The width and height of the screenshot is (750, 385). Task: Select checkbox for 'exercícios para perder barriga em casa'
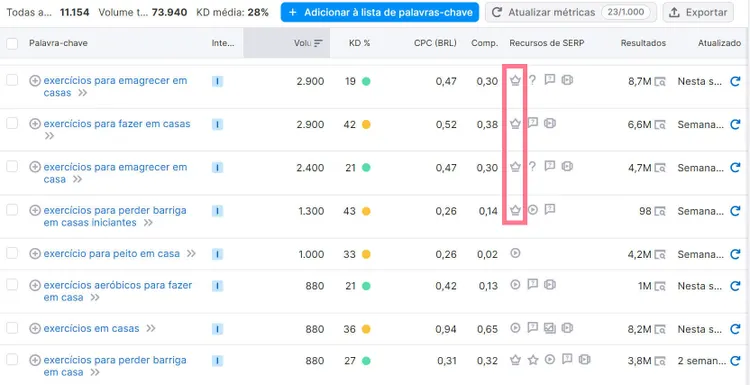(12, 360)
